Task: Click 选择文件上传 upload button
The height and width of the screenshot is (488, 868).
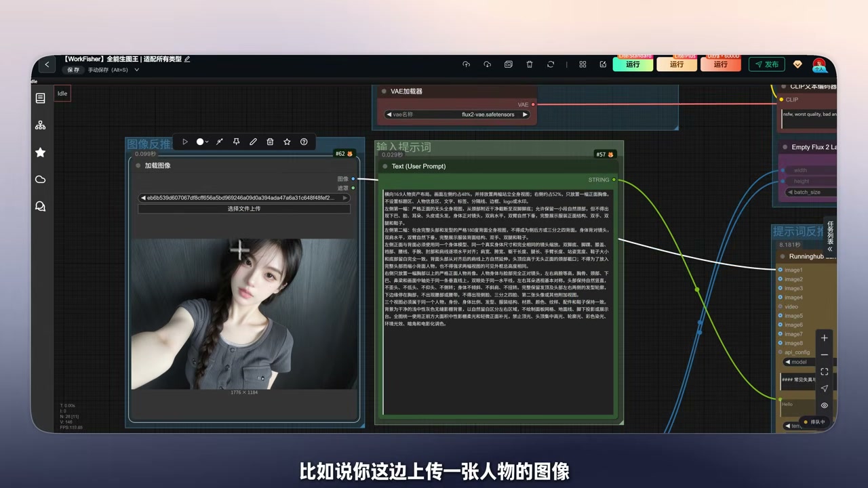Action: tap(244, 209)
